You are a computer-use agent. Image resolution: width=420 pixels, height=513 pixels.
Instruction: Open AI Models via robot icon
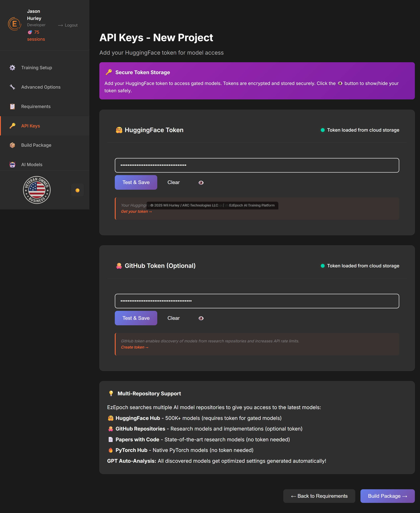(12, 164)
